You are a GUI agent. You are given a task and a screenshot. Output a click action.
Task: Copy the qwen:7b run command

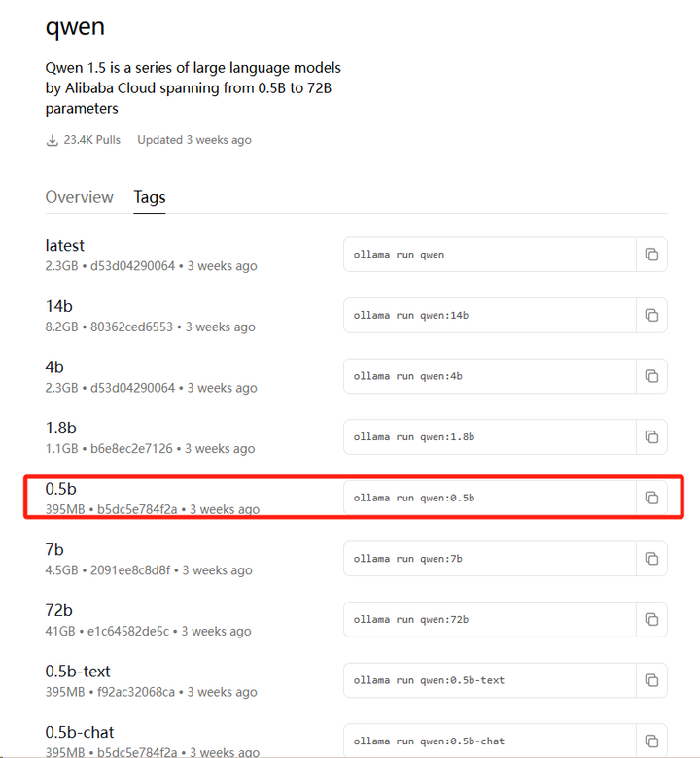[651, 559]
